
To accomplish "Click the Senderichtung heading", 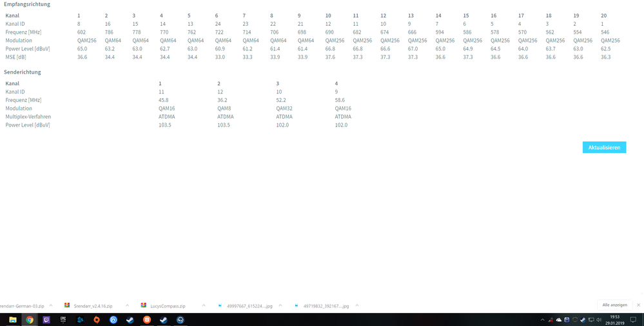I will pos(23,72).
